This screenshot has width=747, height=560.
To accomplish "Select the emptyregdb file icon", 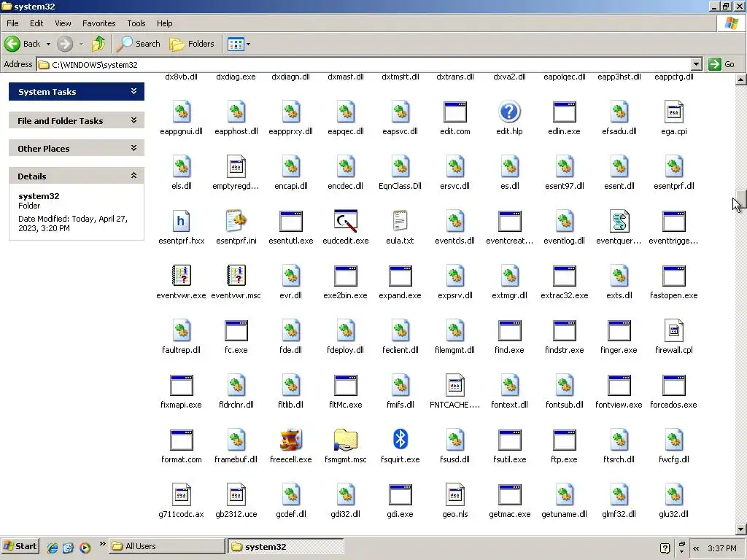I will click(x=236, y=167).
